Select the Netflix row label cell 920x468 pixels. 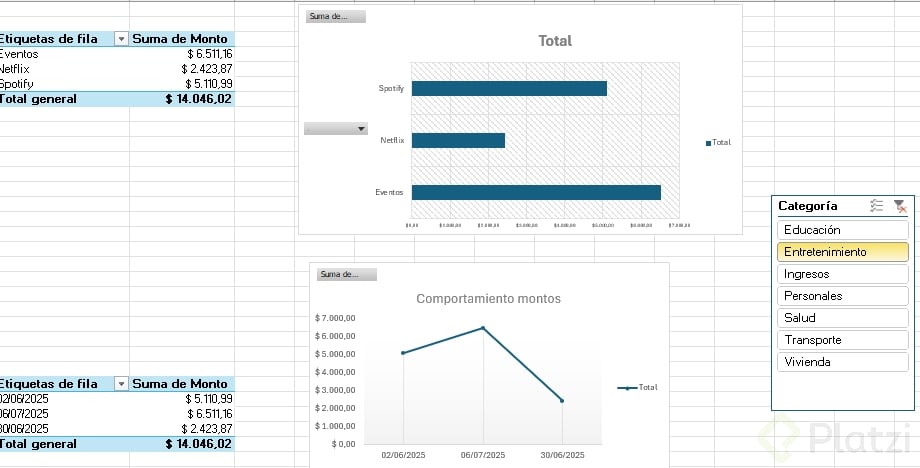(65, 69)
